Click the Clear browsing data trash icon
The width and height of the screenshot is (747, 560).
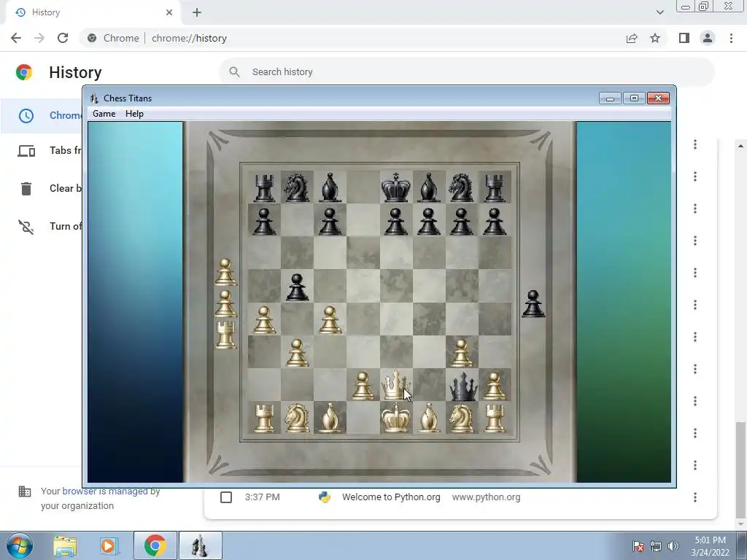[x=26, y=189]
